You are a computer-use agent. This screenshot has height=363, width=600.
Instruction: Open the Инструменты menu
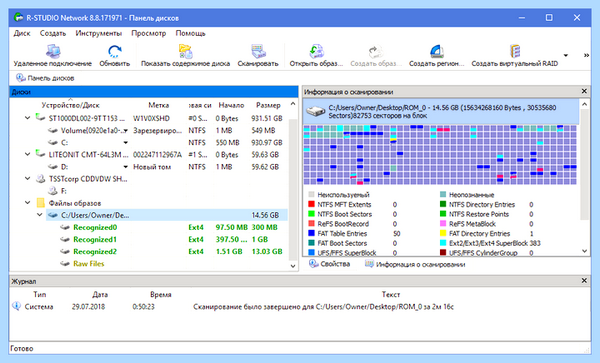pyautogui.click(x=99, y=33)
